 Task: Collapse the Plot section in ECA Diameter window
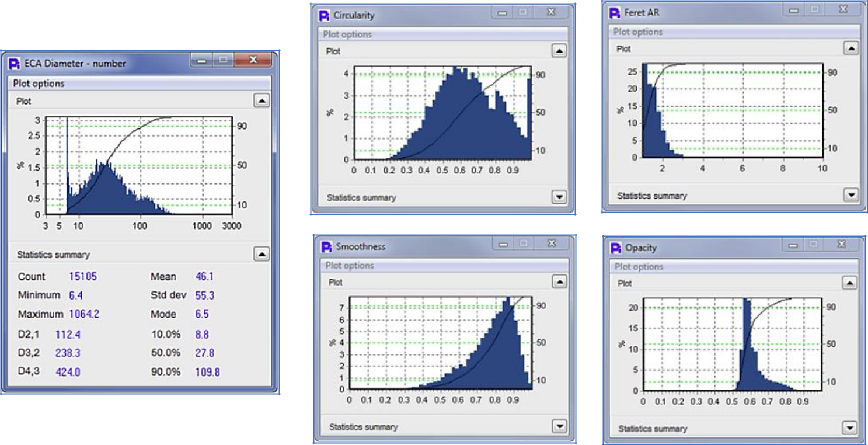pos(262,101)
